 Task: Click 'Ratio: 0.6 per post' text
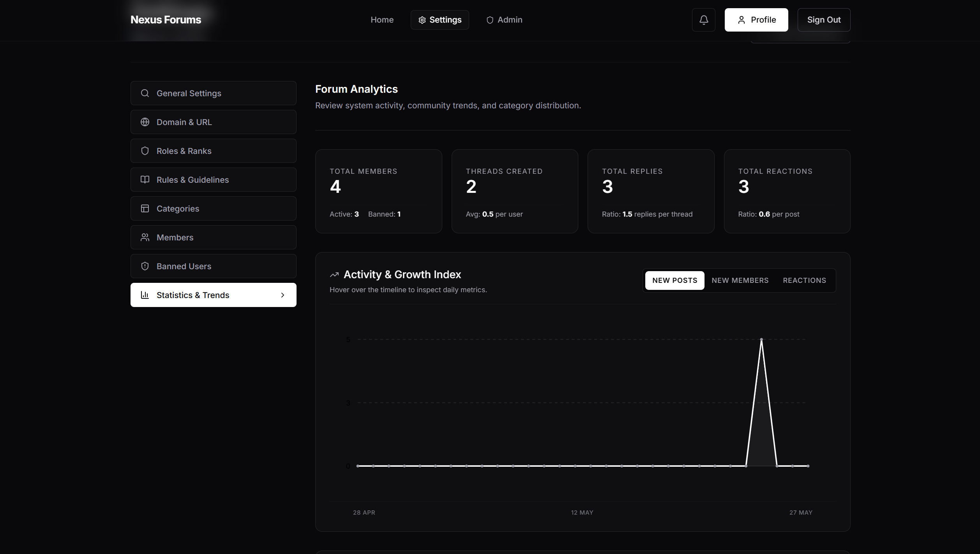768,214
